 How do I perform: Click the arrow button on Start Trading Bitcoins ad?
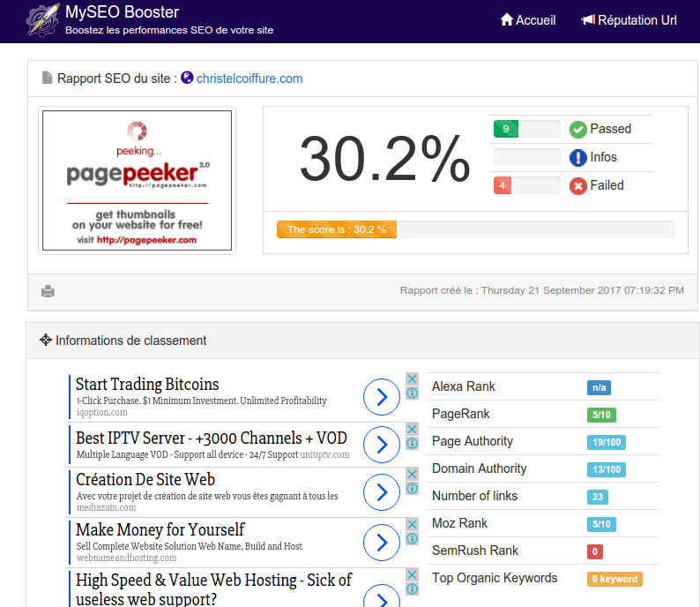point(381,397)
